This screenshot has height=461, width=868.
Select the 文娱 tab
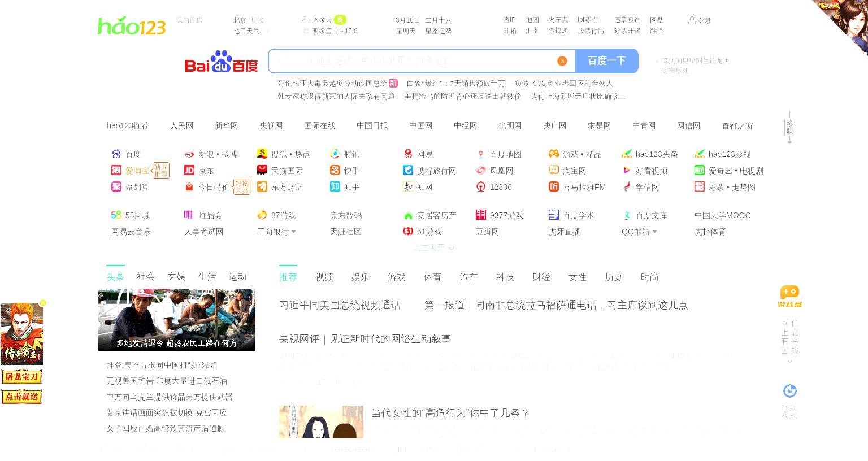coord(176,277)
